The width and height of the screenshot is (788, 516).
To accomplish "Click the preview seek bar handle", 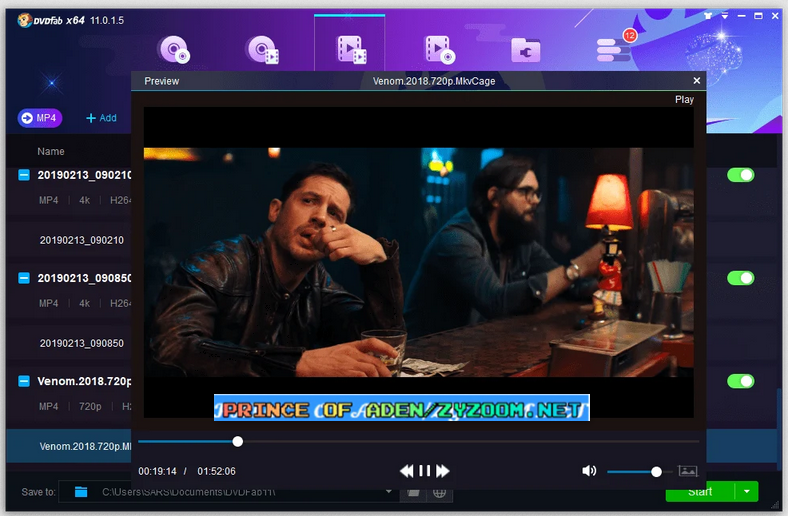I will tap(238, 441).
